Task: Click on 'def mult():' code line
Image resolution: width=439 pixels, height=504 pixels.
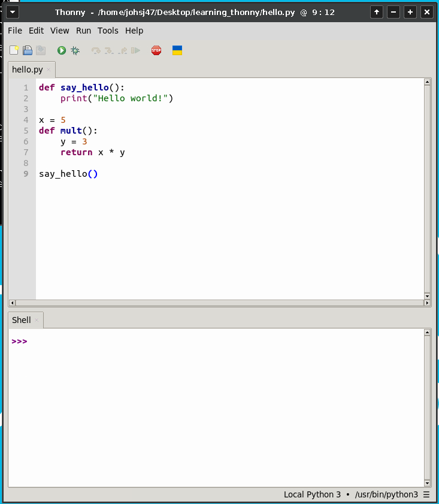Action: pos(68,131)
